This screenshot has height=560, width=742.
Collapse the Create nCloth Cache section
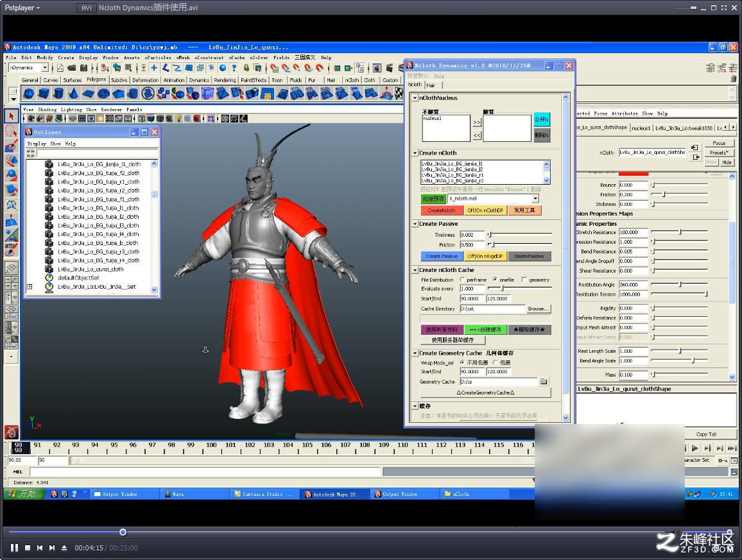(415, 270)
